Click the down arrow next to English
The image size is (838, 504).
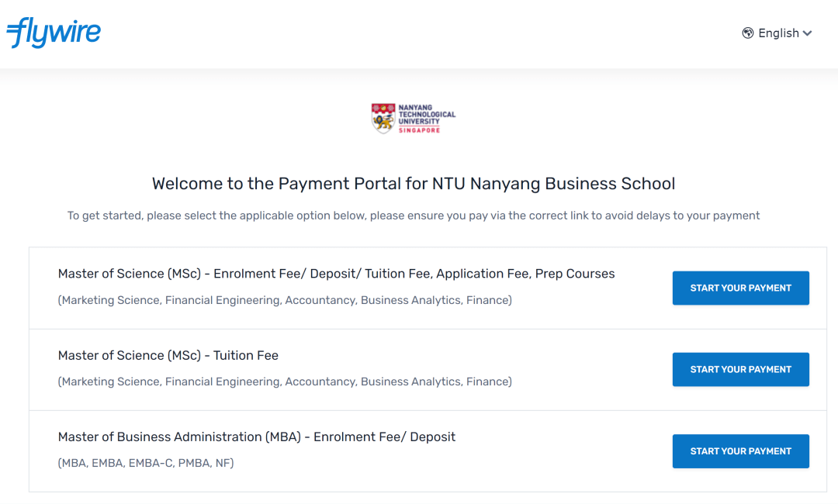[808, 33]
